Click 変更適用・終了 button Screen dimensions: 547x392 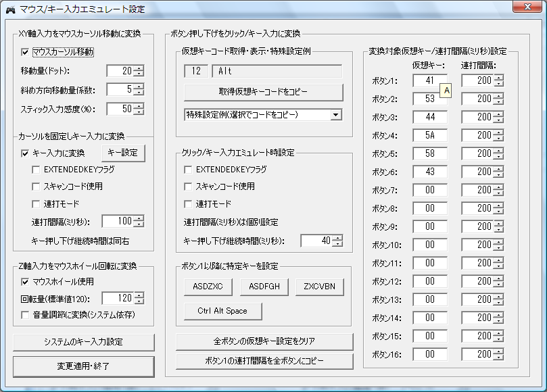click(84, 366)
